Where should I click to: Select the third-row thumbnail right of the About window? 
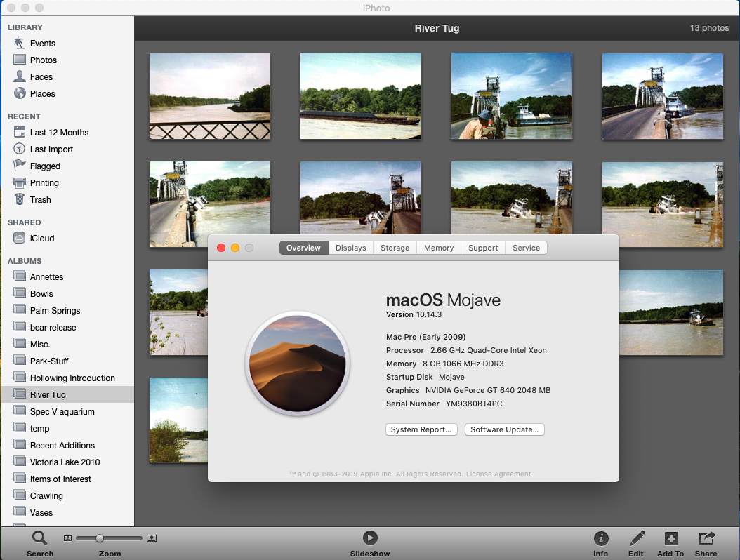pos(671,313)
